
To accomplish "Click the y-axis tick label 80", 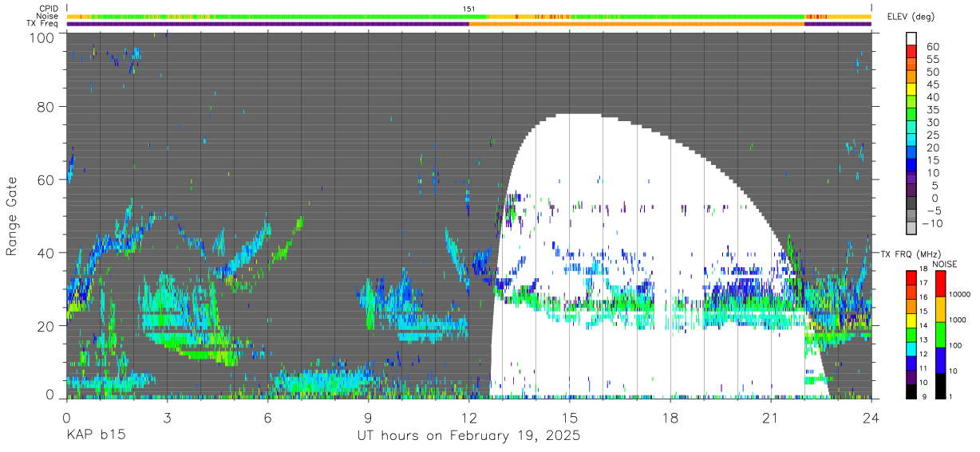I will pyautogui.click(x=47, y=108).
